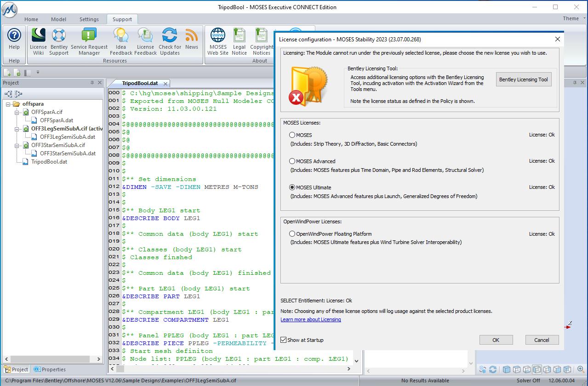Switch to the Settings ribbon tab

(89, 19)
